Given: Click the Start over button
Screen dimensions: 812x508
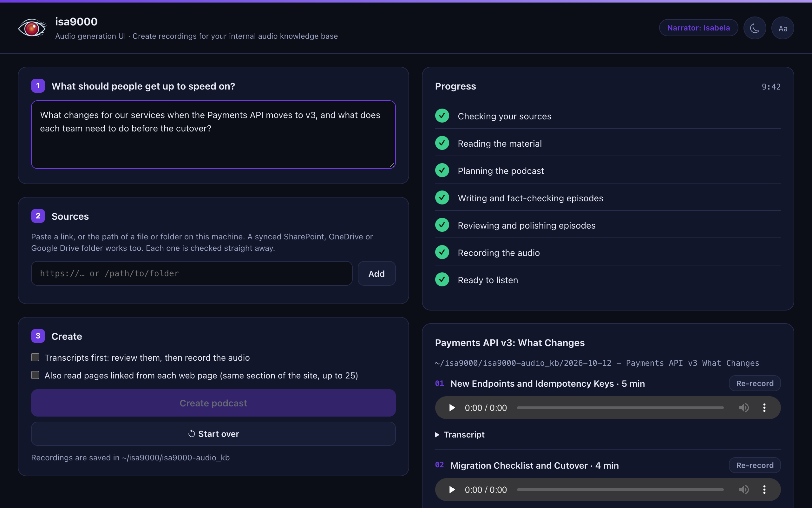Looking at the screenshot, I should coord(213,434).
